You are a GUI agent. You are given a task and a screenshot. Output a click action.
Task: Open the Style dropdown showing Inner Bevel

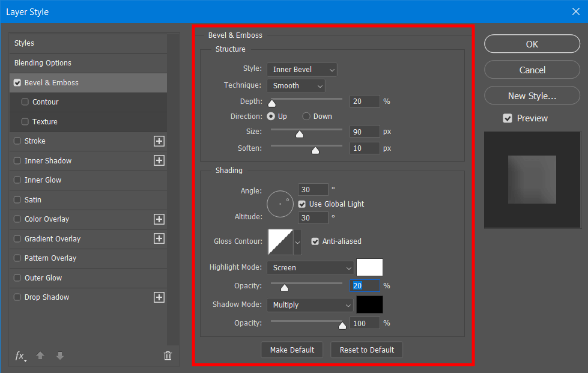pyautogui.click(x=302, y=70)
